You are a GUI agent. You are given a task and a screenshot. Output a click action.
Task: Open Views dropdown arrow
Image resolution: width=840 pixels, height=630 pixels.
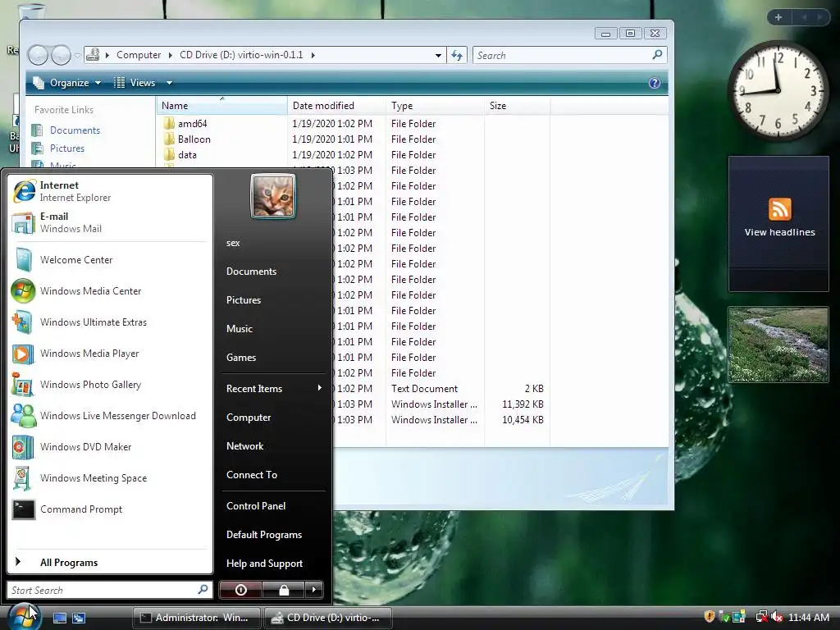tap(169, 83)
